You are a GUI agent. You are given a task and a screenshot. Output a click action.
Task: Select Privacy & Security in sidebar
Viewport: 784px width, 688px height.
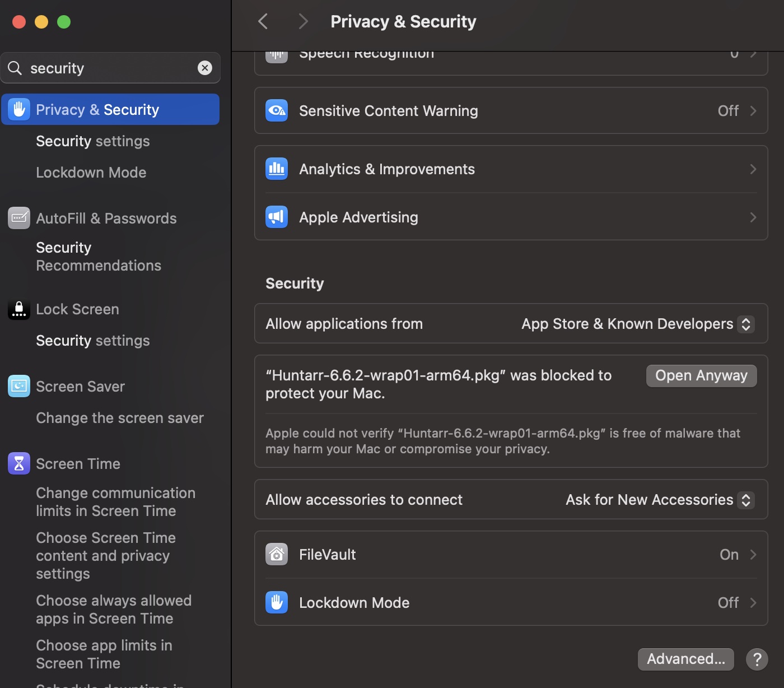[x=110, y=109]
